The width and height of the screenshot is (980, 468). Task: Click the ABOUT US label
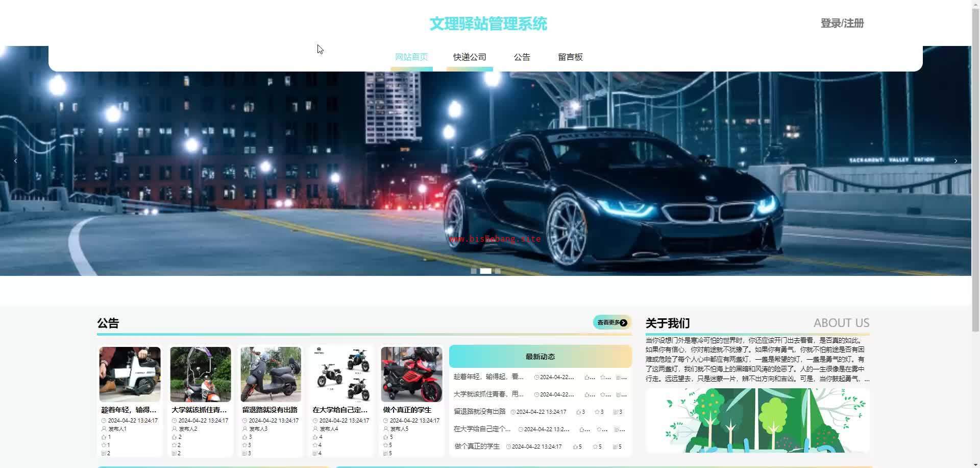pos(841,323)
